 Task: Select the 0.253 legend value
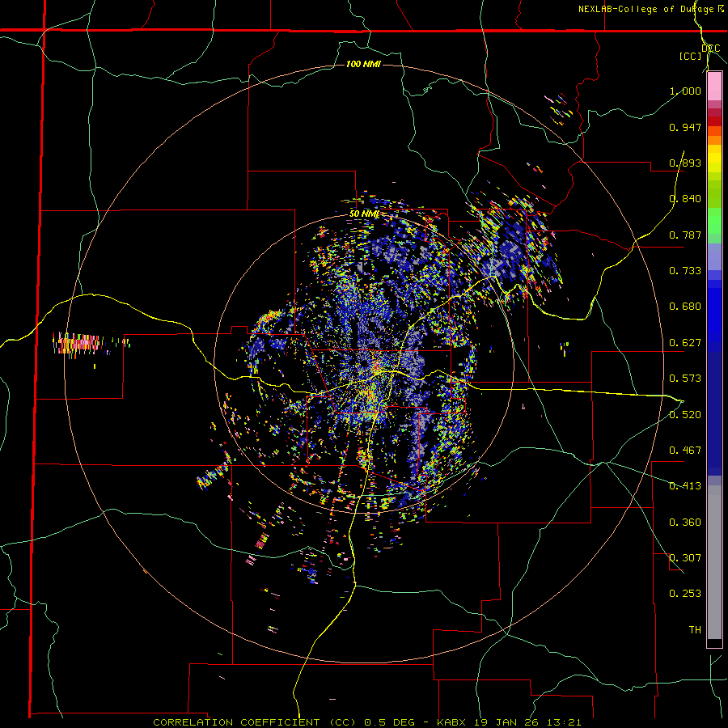click(685, 594)
